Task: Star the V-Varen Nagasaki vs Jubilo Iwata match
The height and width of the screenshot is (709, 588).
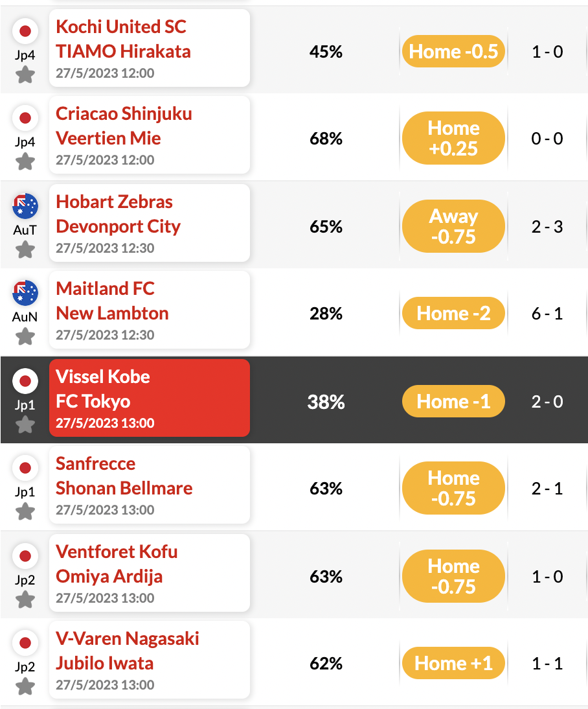Action: (25, 686)
